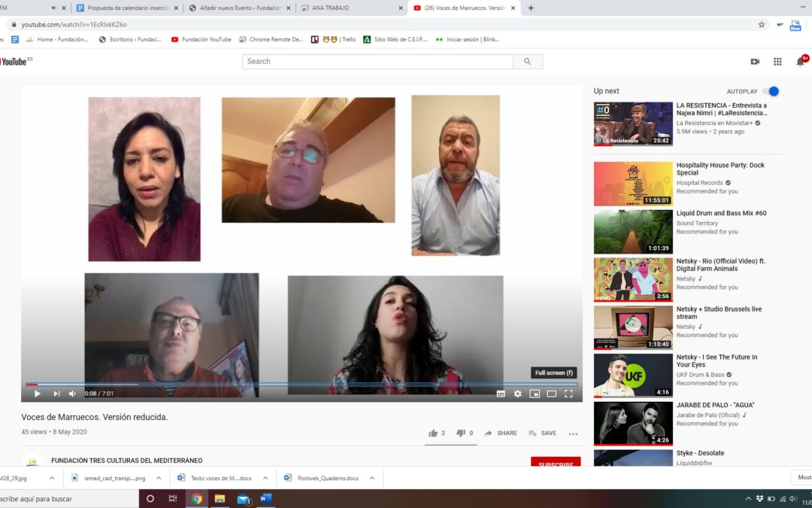Subscribe to Fundación Tres Culturas channel
Image resolution: width=812 pixels, height=508 pixels.
[x=555, y=462]
